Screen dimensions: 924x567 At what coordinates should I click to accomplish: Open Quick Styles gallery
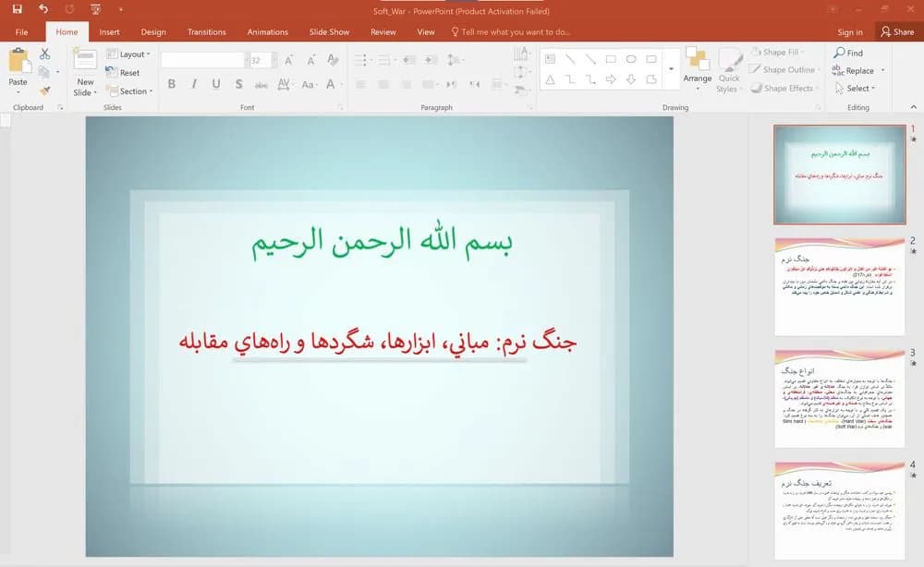(x=729, y=71)
